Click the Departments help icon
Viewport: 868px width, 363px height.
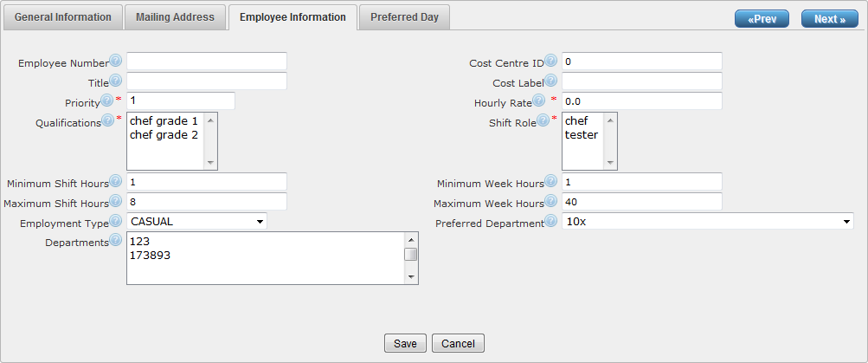coord(115,241)
